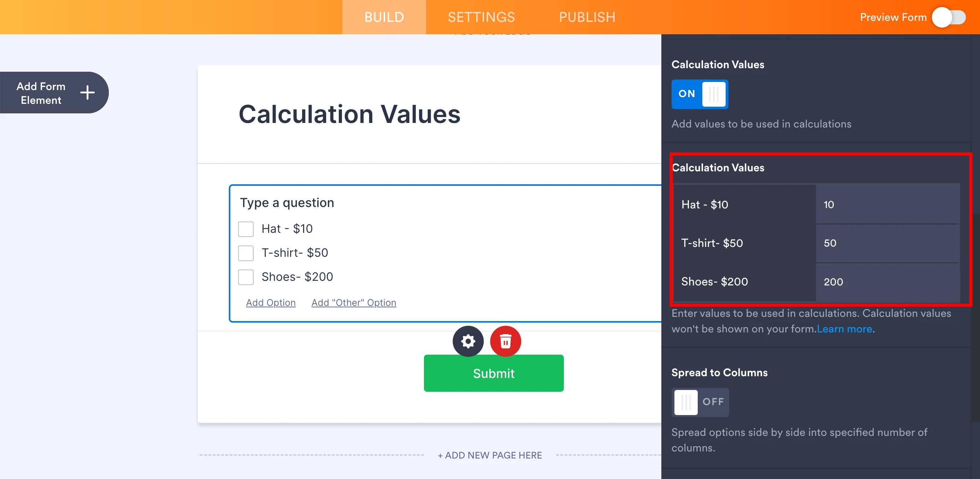Select the BUILD tab
The image size is (980, 479).
click(384, 17)
